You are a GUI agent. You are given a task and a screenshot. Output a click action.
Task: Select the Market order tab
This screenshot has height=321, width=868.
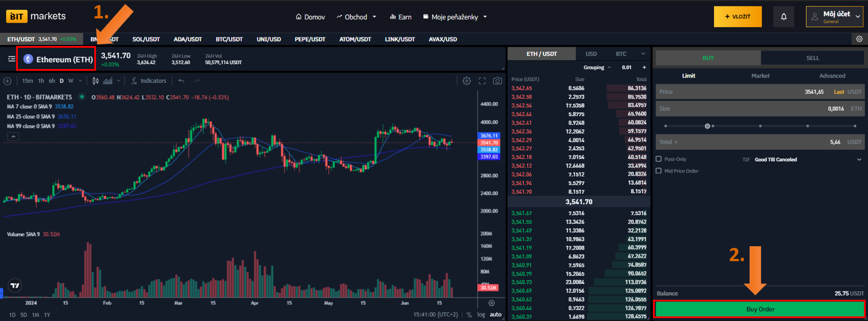(760, 76)
